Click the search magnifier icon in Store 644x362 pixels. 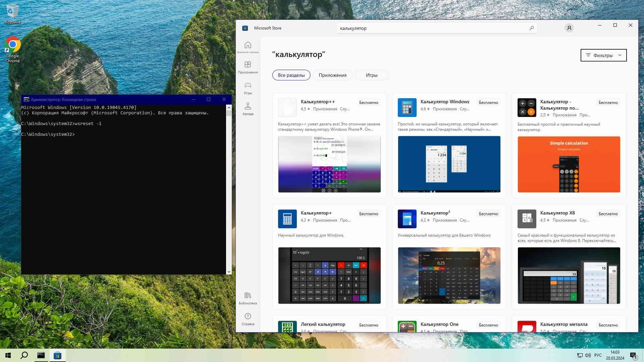point(531,28)
